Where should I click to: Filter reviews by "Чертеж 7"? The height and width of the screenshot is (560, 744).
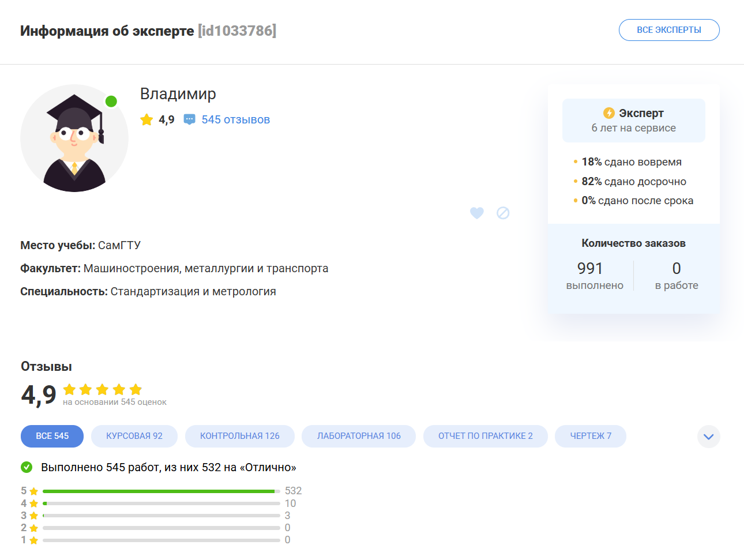pos(591,436)
